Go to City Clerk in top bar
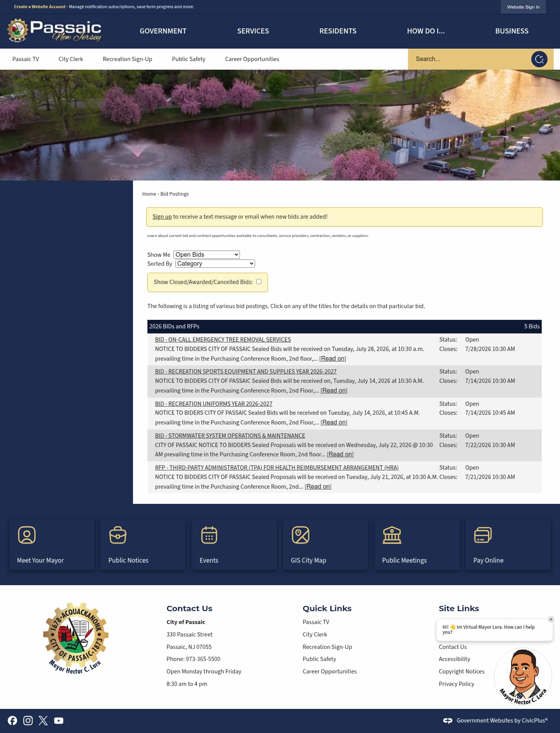Screen dimensions: 560x733 pyautogui.click(x=71, y=59)
